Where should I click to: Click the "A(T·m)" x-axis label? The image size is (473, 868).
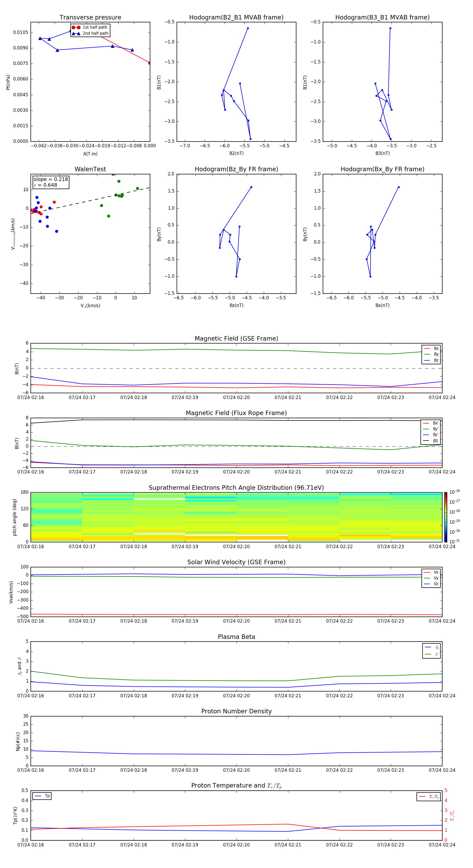(90, 154)
